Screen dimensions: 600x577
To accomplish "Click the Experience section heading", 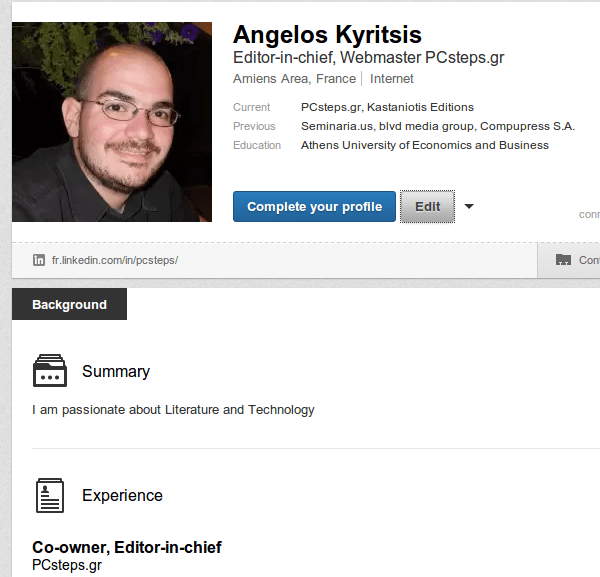I will 122,495.
